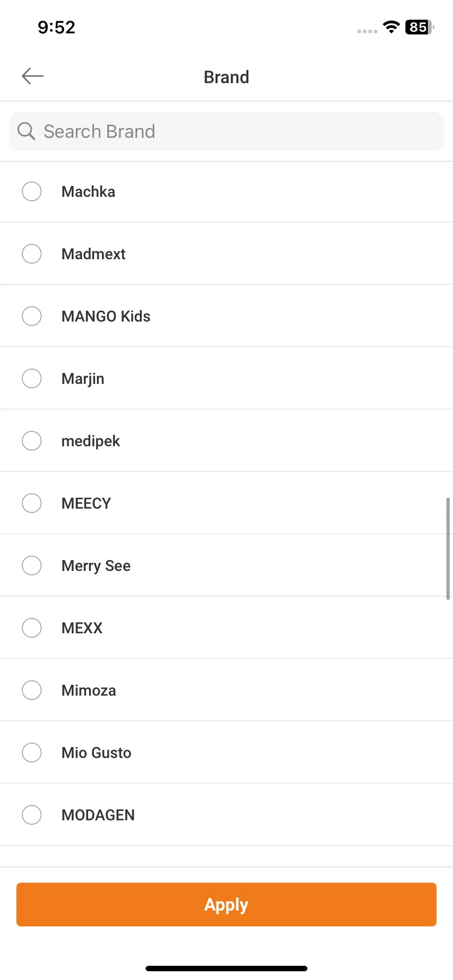453x980 pixels.
Task: Tap the battery indicator icon
Action: (x=420, y=27)
